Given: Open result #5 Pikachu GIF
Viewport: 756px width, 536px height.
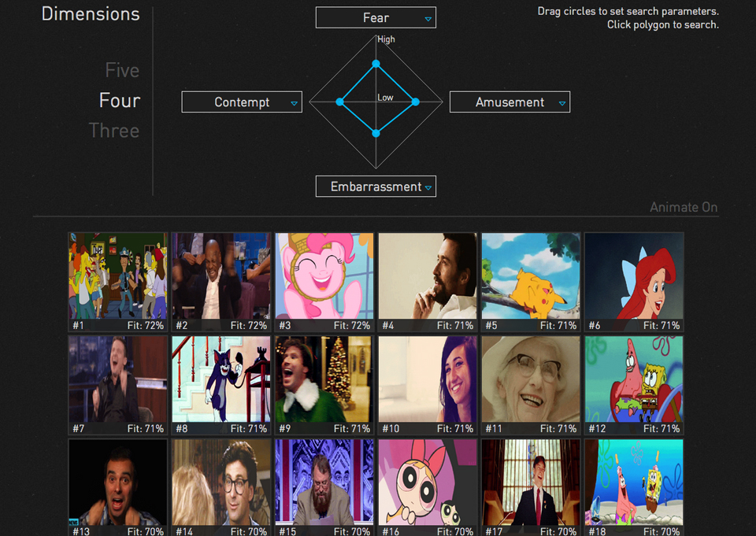Looking at the screenshot, I should pos(530,282).
